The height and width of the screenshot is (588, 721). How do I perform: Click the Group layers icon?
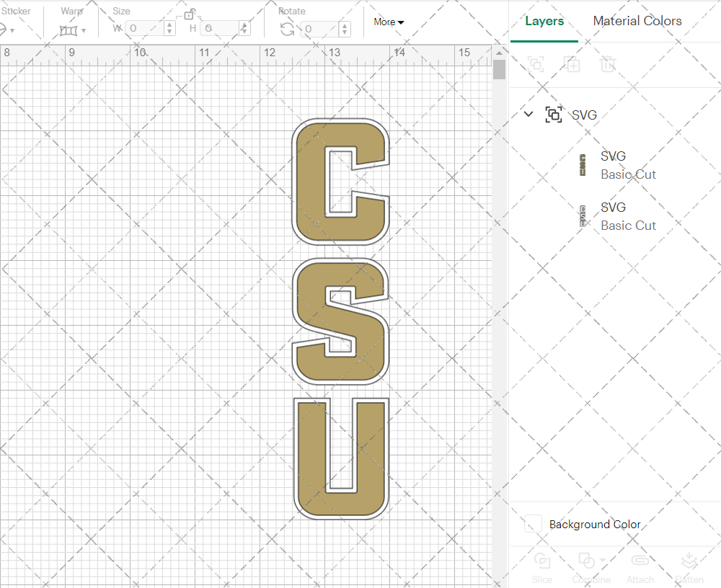(536, 64)
